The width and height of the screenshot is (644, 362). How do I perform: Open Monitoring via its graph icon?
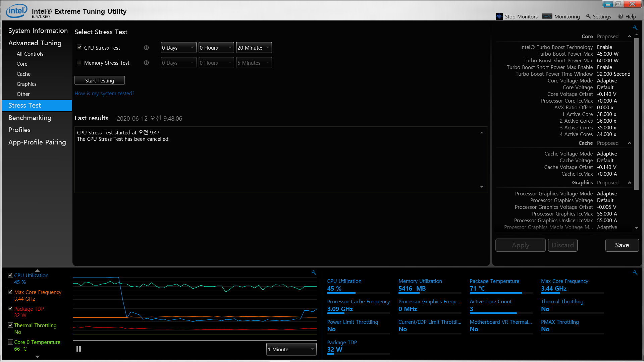click(547, 16)
